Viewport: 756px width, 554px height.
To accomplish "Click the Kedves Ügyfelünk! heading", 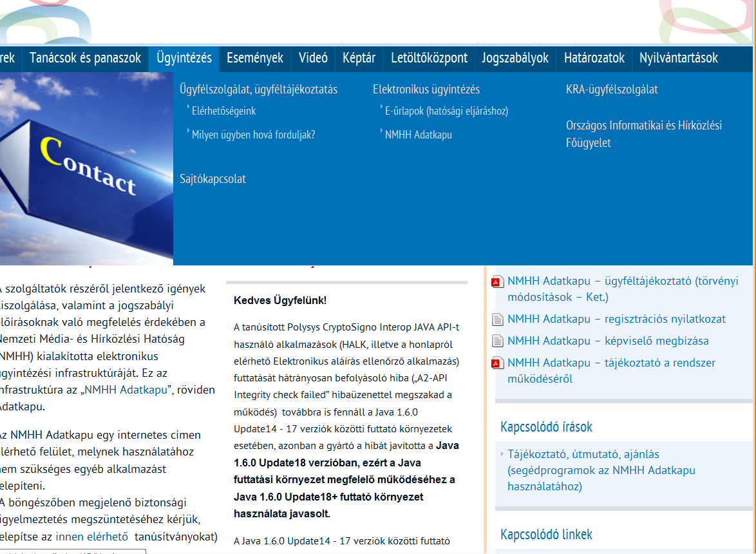I will point(280,300).
